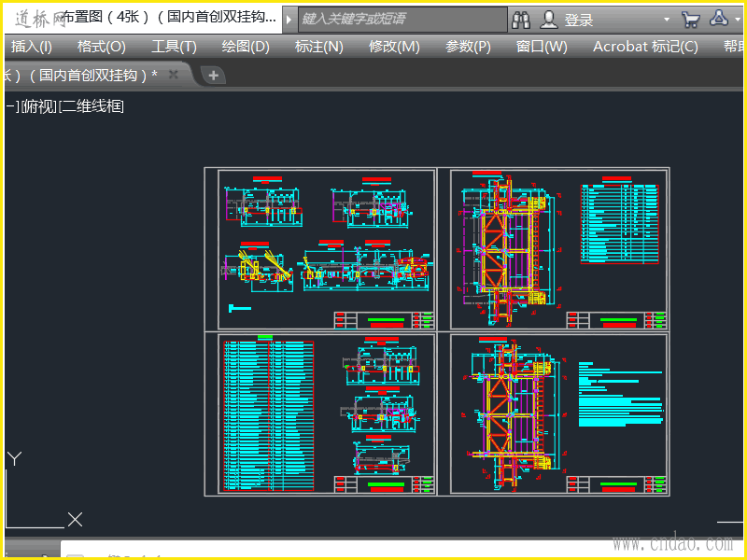
Task: Click the Autodesk A360 triangle icon
Action: 720,19
